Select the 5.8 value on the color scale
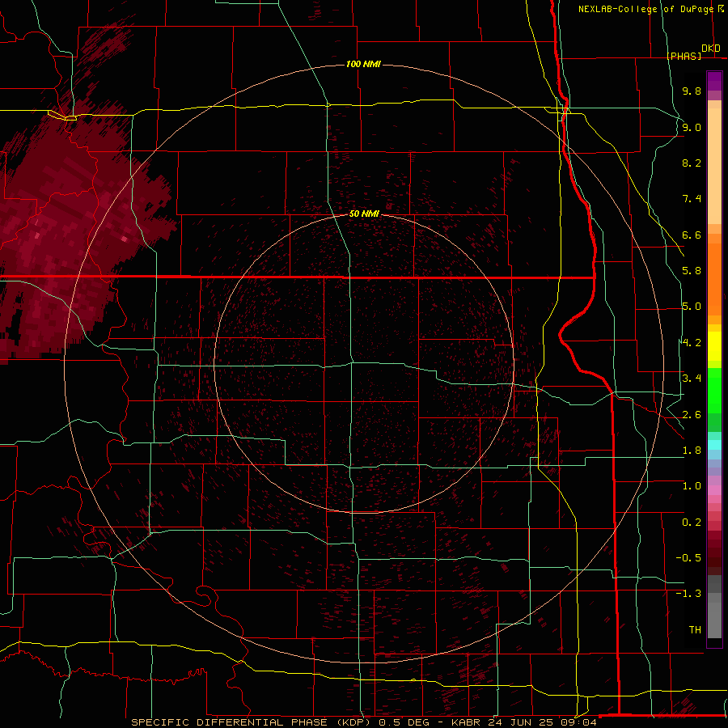Image resolution: width=728 pixels, height=728 pixels. (692, 271)
